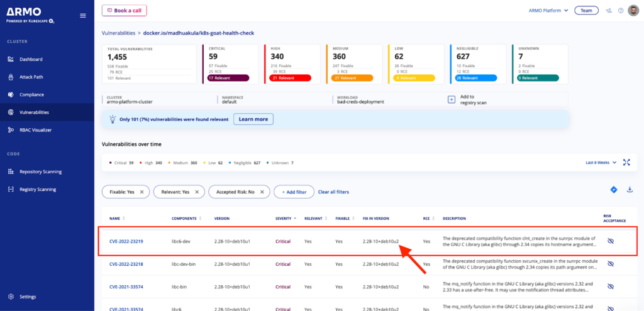Click the Repository Scanning grid icon
The image size is (644, 311).
(x=11, y=172)
